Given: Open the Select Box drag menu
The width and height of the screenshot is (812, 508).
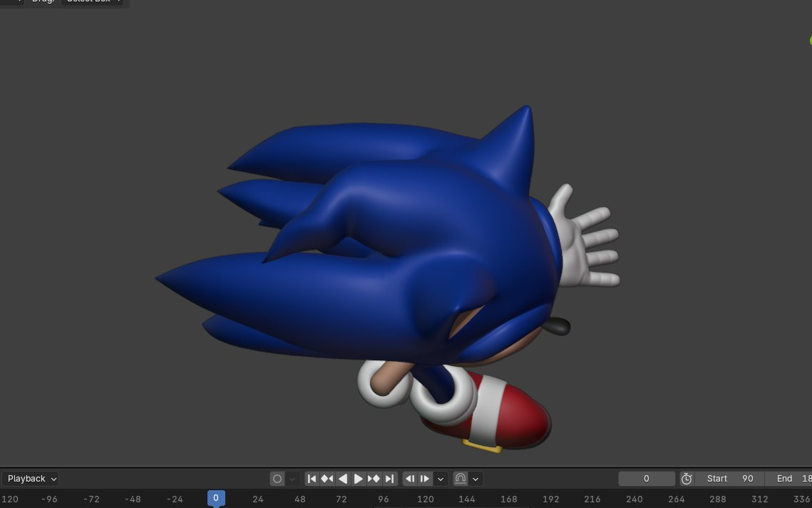Looking at the screenshot, I should (92, 2).
